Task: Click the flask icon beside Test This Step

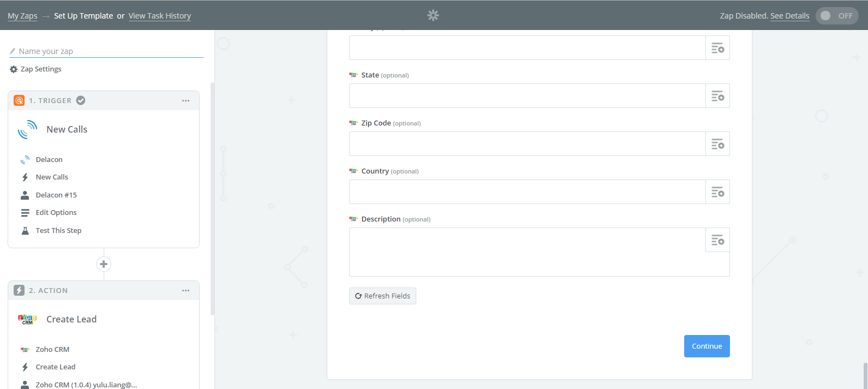Action: [25, 231]
